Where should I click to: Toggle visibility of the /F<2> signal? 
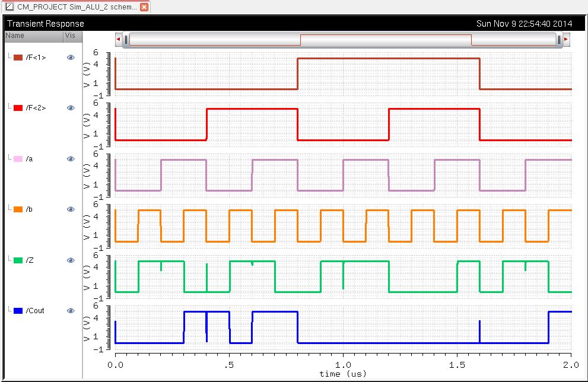click(71, 108)
